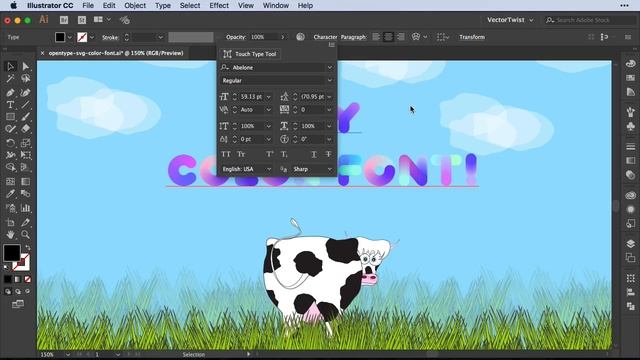Open the VectorTwist workspace switcher
Screen dimensions: 640x360
click(510, 20)
